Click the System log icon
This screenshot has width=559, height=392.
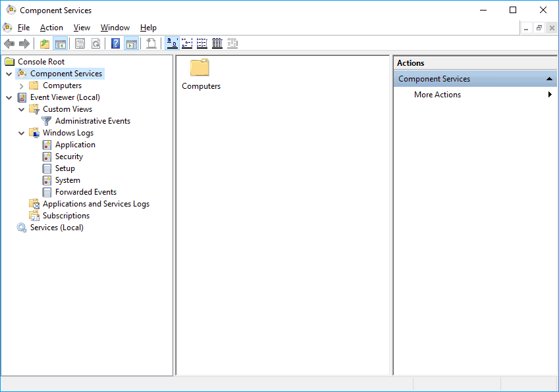(x=47, y=180)
